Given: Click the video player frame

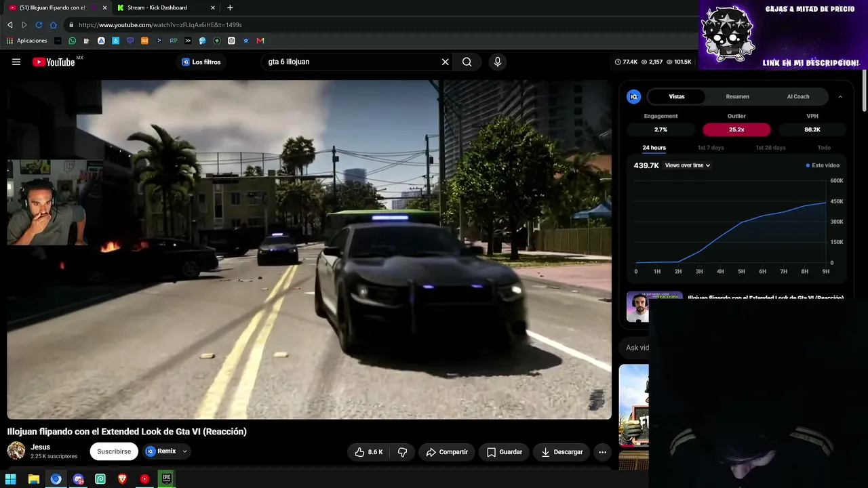Looking at the screenshot, I should [309, 249].
